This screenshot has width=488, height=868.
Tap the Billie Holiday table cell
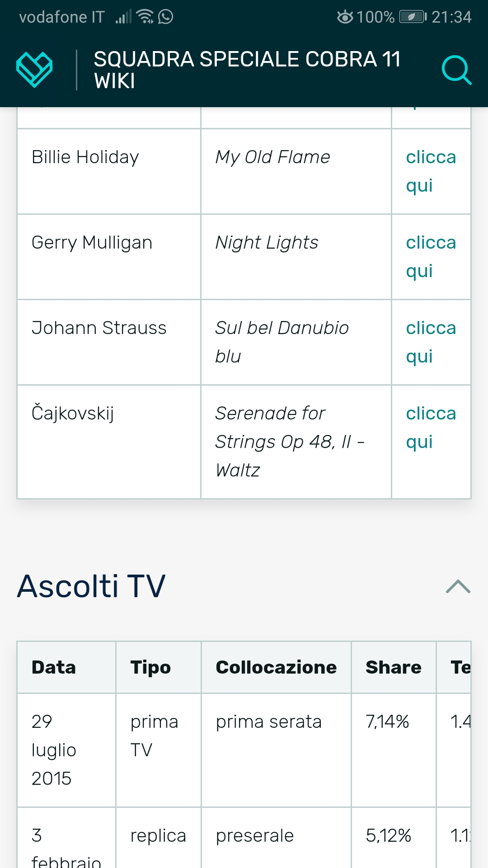(85, 157)
